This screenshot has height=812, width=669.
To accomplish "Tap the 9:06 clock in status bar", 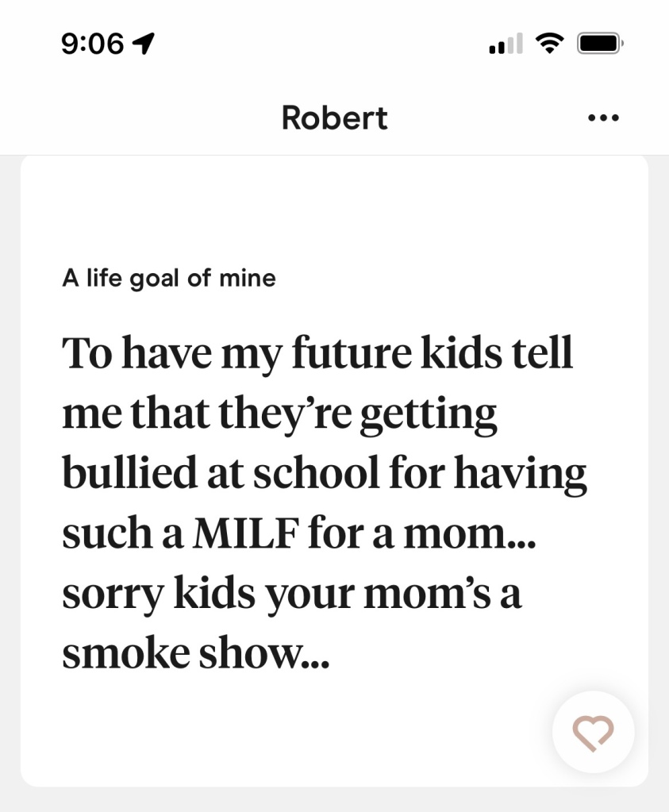I will [93, 44].
